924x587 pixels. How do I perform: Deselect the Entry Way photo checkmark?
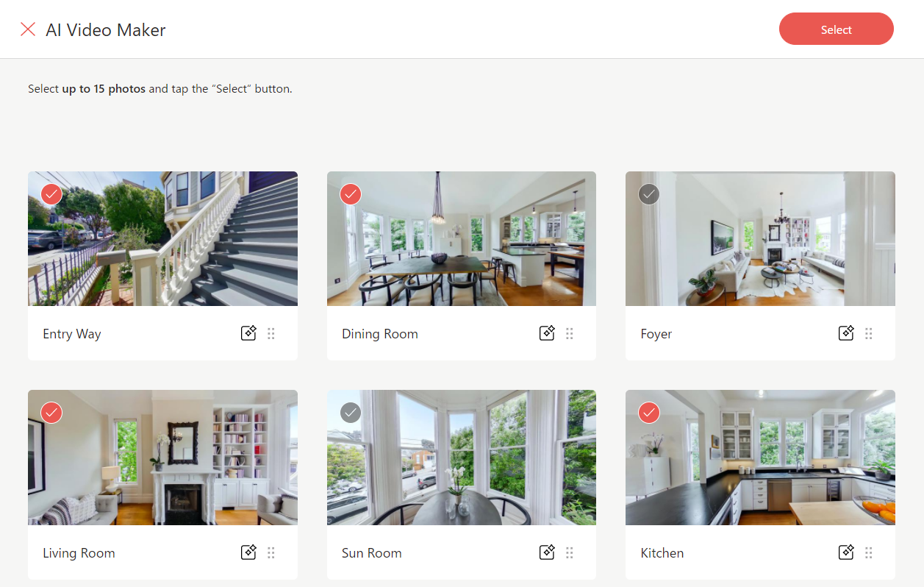coord(51,194)
